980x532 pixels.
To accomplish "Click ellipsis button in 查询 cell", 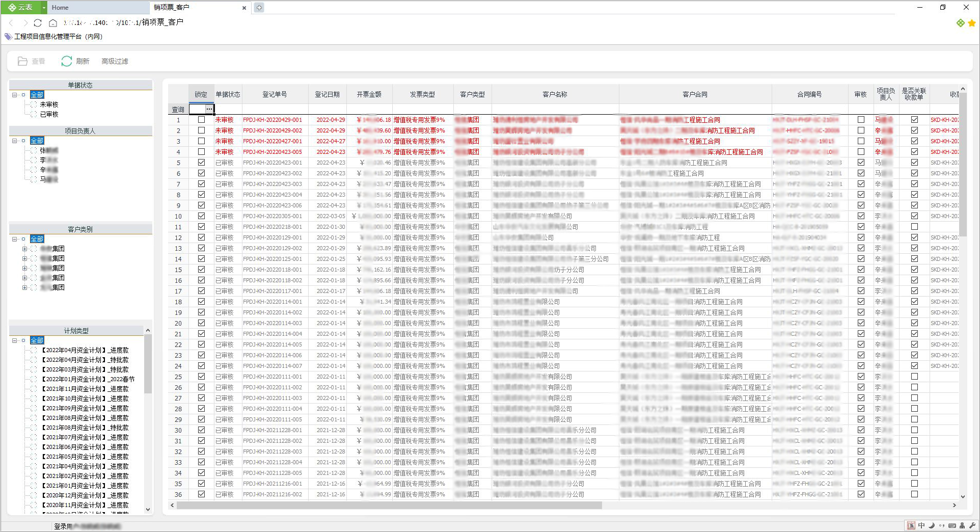I will tap(209, 109).
